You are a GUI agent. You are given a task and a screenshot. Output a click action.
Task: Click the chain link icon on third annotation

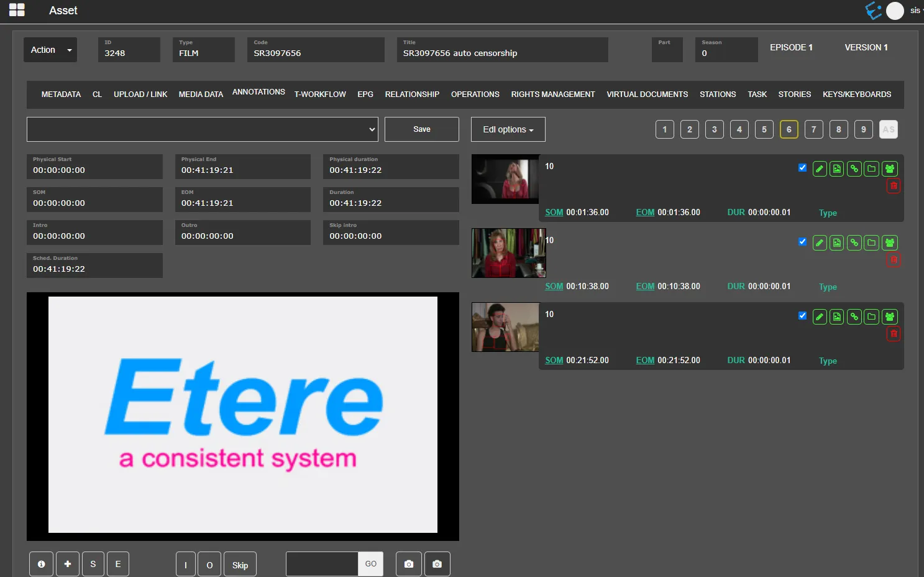point(854,317)
